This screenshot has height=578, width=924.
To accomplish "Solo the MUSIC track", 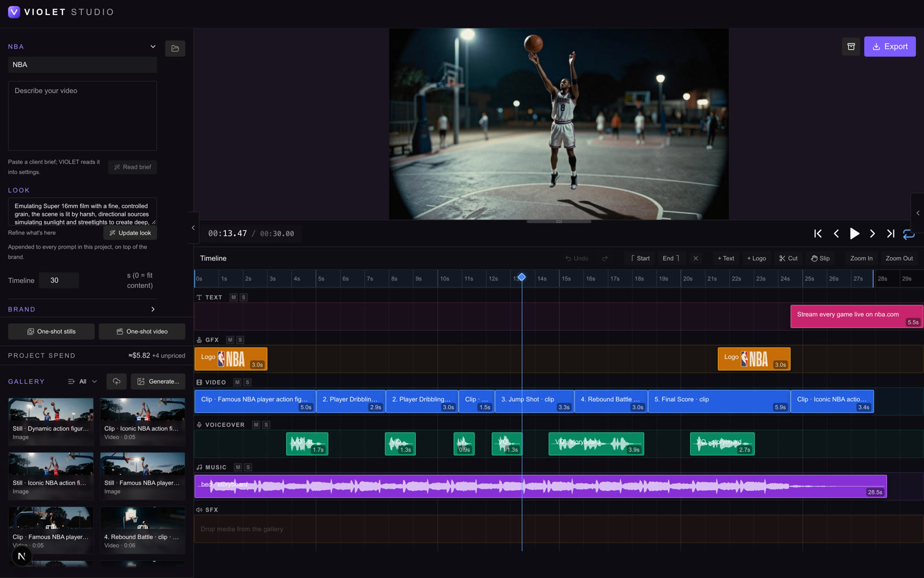I will [248, 467].
